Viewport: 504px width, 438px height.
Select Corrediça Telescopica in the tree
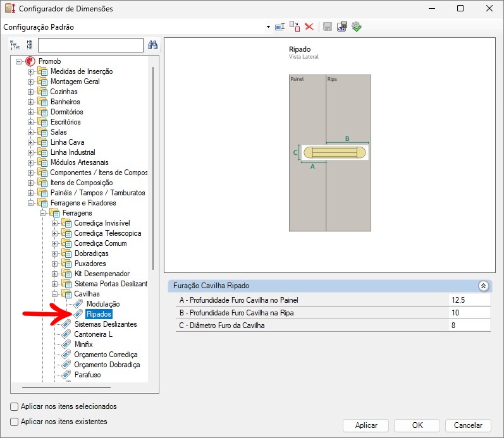pyautogui.click(x=108, y=233)
